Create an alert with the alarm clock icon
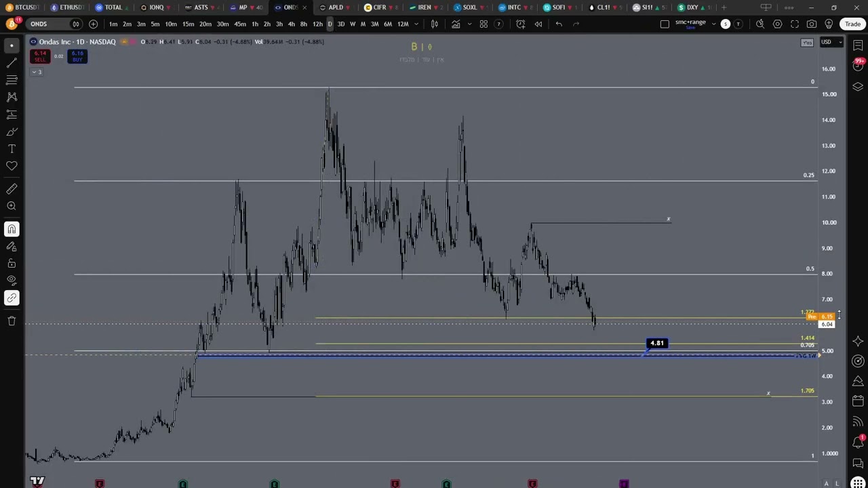The height and width of the screenshot is (488, 868). pos(521,24)
